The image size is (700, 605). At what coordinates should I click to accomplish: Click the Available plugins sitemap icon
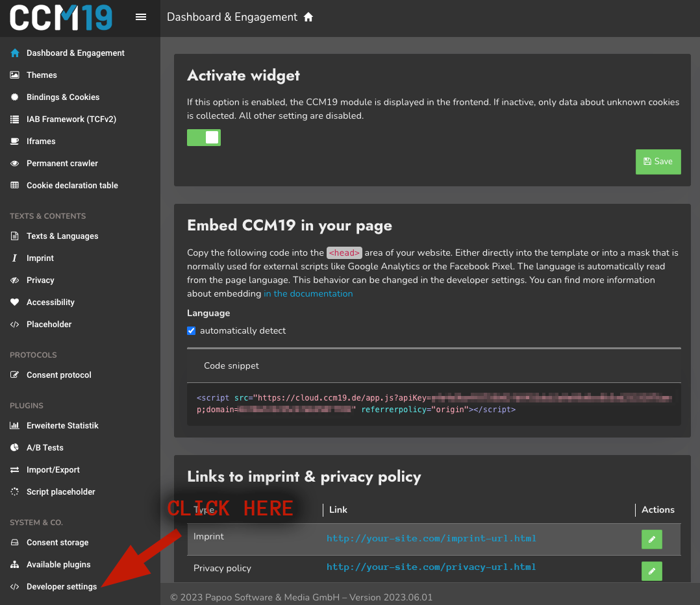point(15,564)
